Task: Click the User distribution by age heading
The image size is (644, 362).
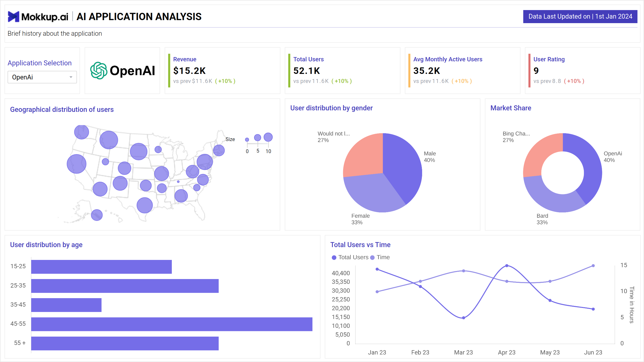Action: (x=46, y=245)
